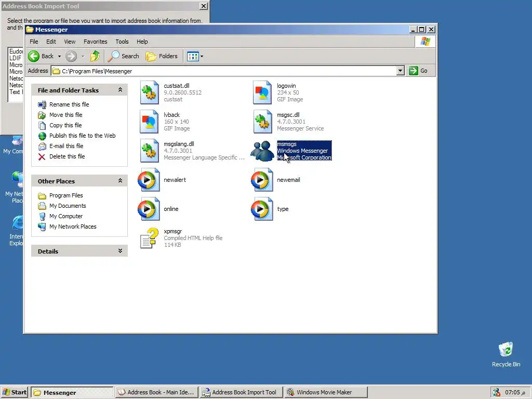Image resolution: width=532 pixels, height=399 pixels.
Task: Switch to Address Book - Main Identity taskbar button
Action: tap(157, 392)
